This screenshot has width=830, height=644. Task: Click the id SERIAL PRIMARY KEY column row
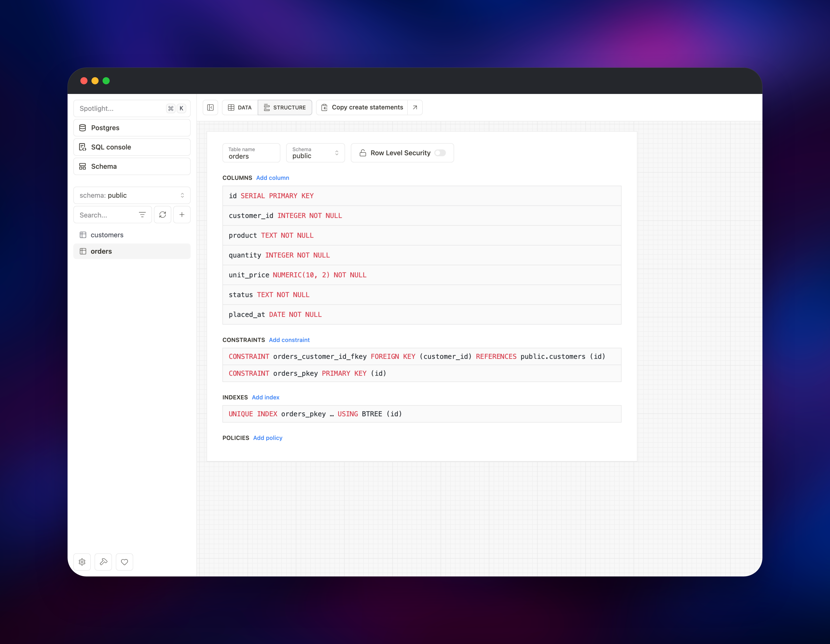[x=422, y=196]
